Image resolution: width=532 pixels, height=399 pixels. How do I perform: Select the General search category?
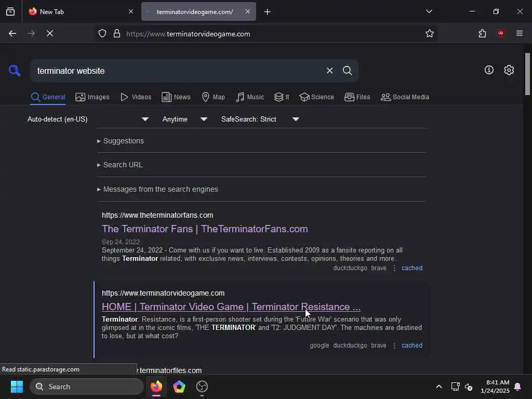[x=48, y=97]
